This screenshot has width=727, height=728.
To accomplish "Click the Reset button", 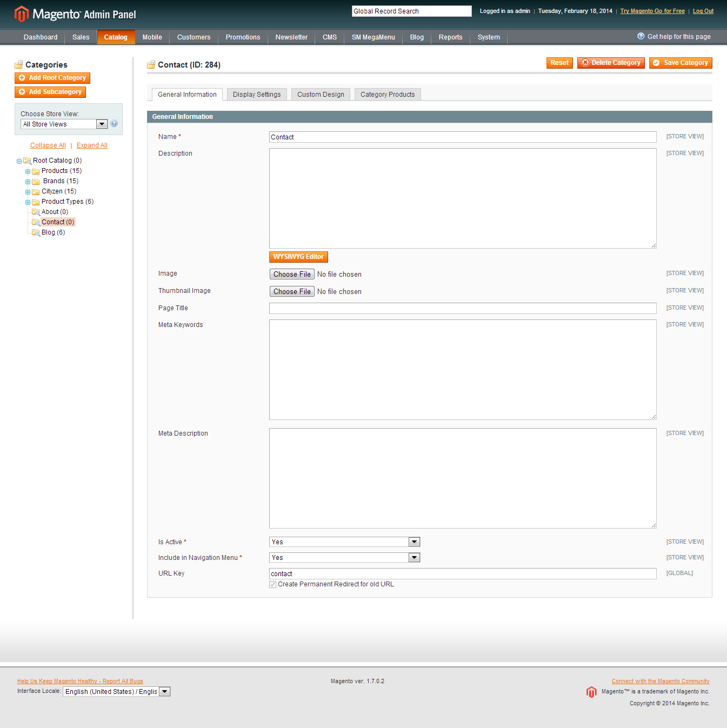I will (559, 63).
